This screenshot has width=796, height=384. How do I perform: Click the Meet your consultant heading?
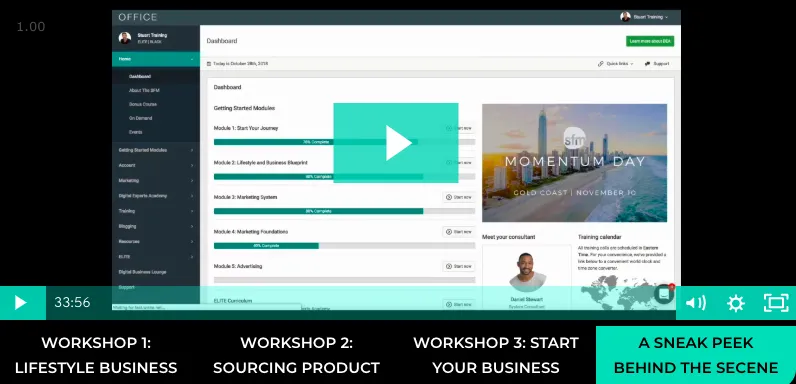508,237
